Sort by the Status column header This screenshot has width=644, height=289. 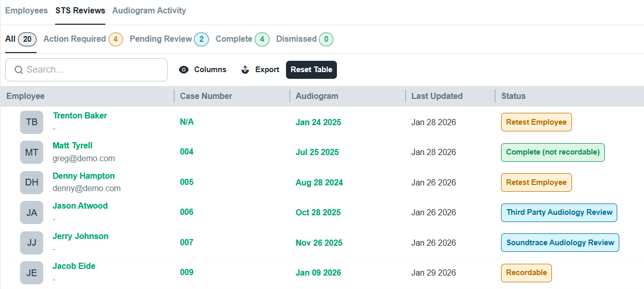click(x=513, y=96)
